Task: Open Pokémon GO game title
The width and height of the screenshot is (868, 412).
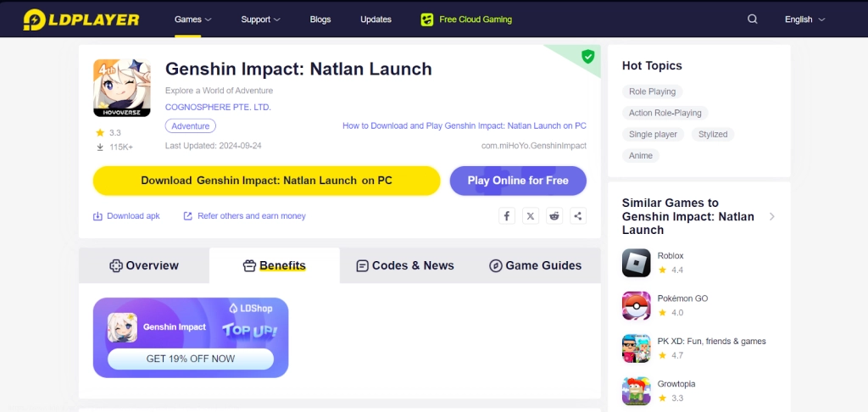Action: click(x=682, y=298)
